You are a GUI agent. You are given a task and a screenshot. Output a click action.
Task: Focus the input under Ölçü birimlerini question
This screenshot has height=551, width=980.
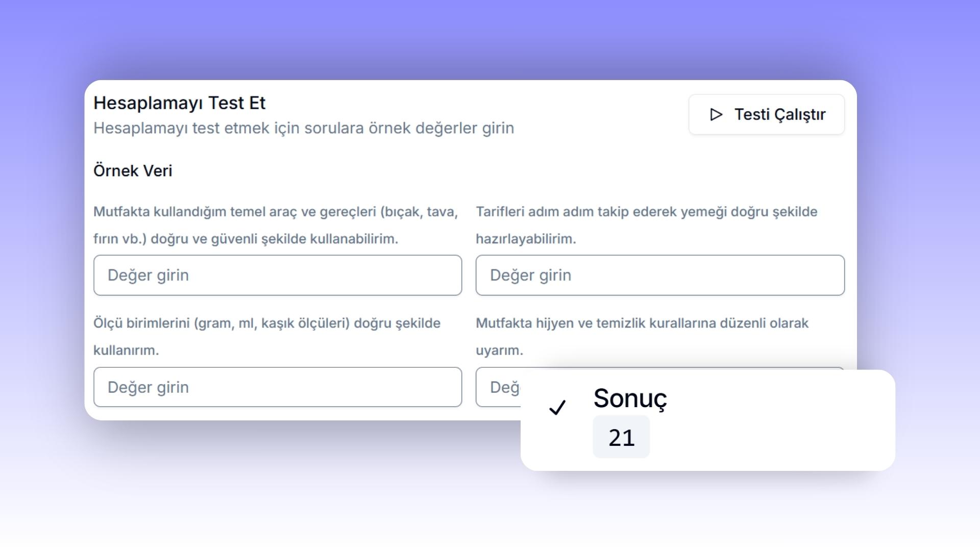pos(278,387)
